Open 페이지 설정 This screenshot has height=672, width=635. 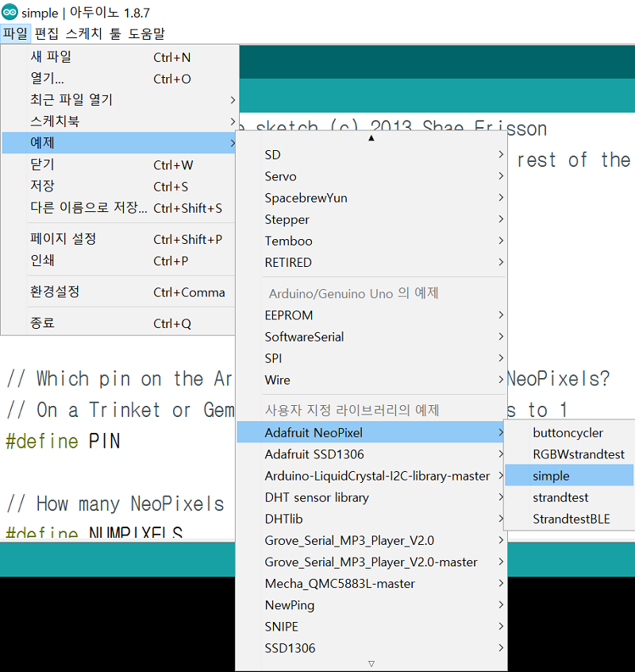[118, 239]
